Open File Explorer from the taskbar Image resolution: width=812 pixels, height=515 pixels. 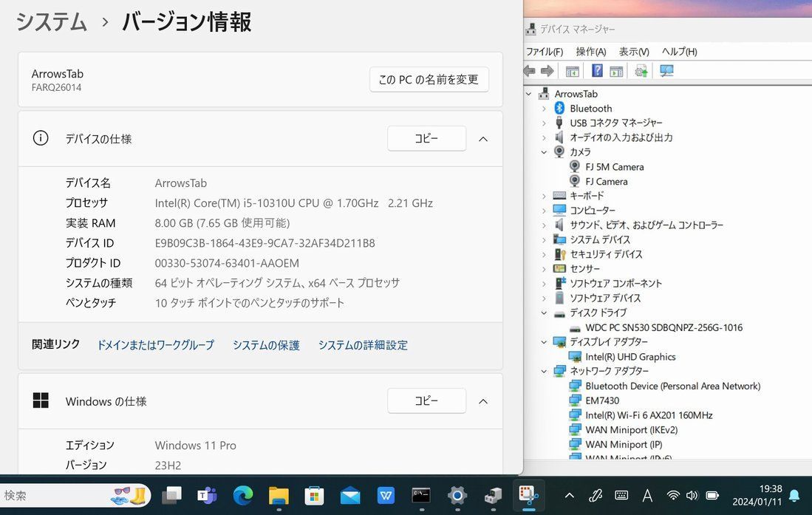(x=279, y=495)
